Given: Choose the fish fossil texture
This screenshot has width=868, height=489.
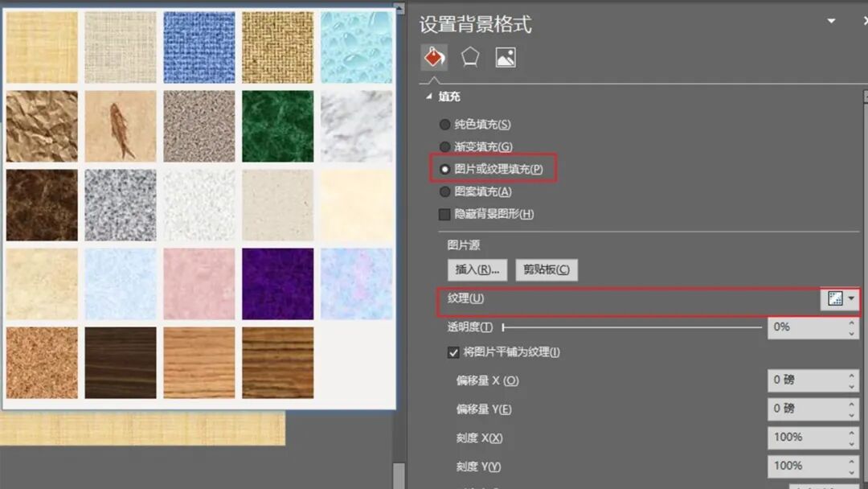Looking at the screenshot, I should click(x=121, y=126).
